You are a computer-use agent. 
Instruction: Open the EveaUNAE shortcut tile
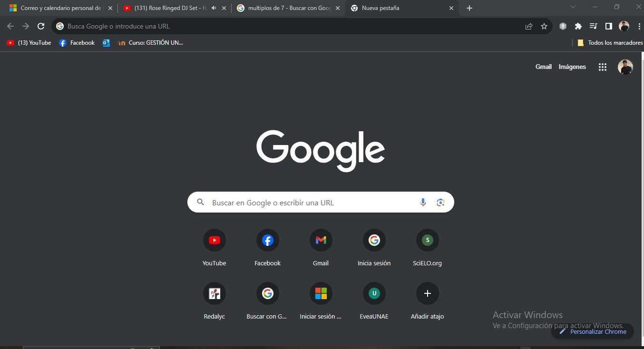click(x=374, y=293)
